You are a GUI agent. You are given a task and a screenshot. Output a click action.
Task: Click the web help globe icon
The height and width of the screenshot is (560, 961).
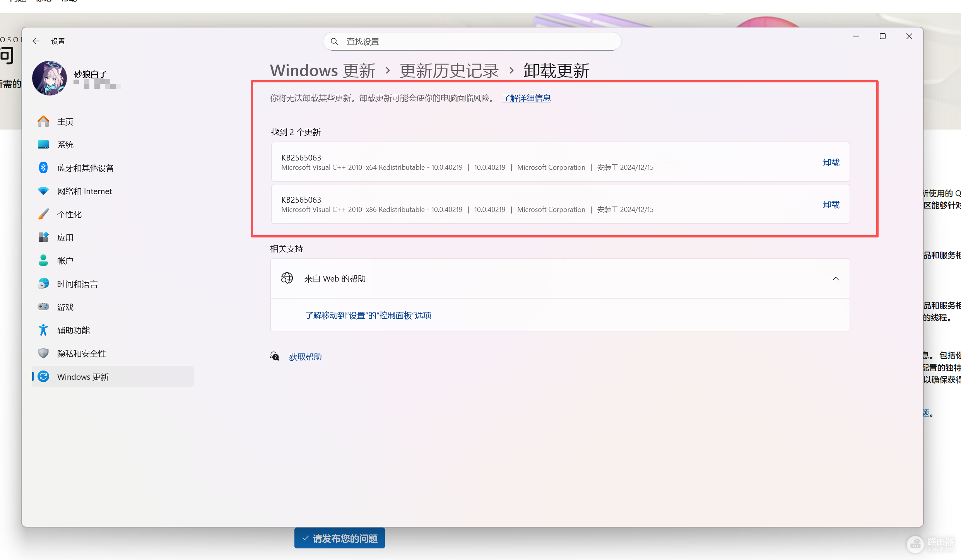click(287, 278)
